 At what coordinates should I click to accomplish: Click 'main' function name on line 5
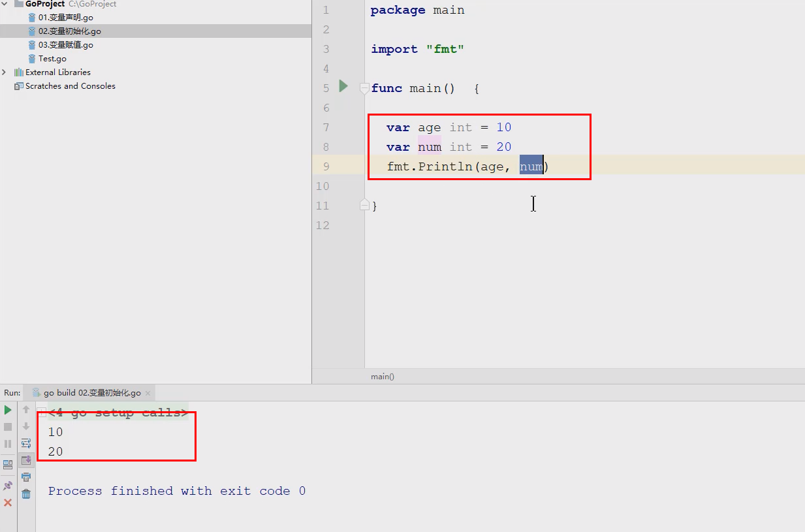tap(425, 88)
